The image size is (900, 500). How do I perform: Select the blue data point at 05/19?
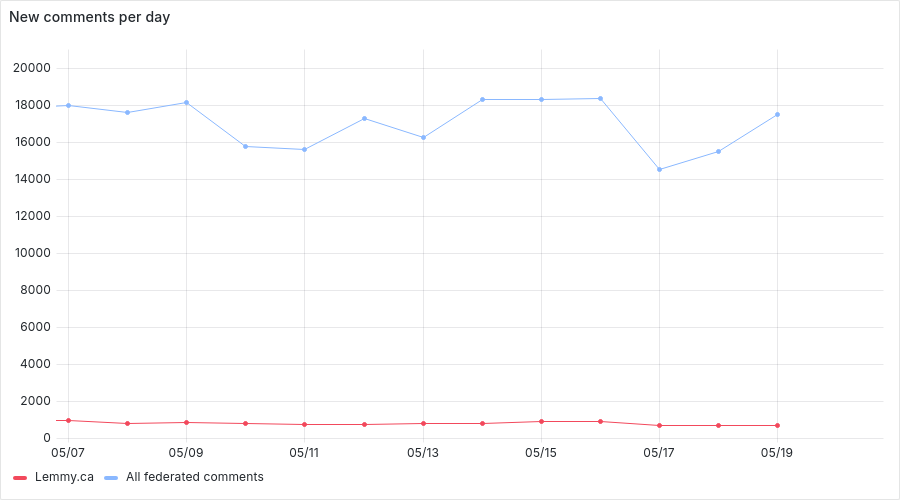coord(778,115)
